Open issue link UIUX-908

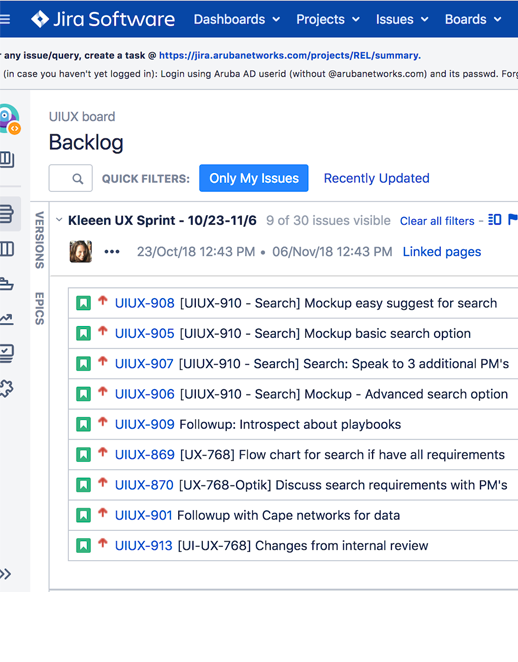(x=144, y=303)
